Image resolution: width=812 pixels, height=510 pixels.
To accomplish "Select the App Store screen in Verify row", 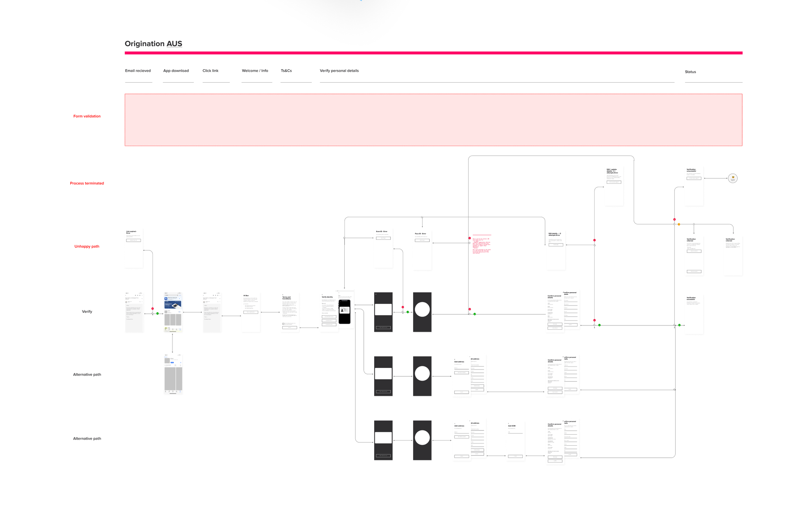I will [172, 312].
